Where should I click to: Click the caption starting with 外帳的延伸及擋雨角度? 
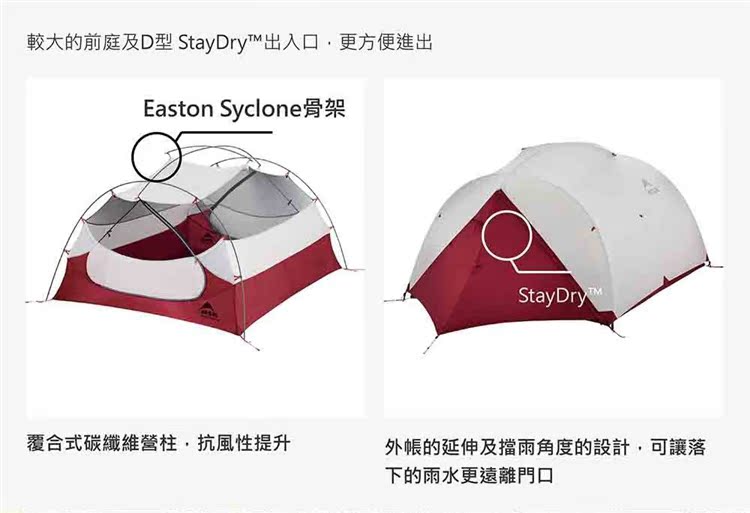coord(546,447)
